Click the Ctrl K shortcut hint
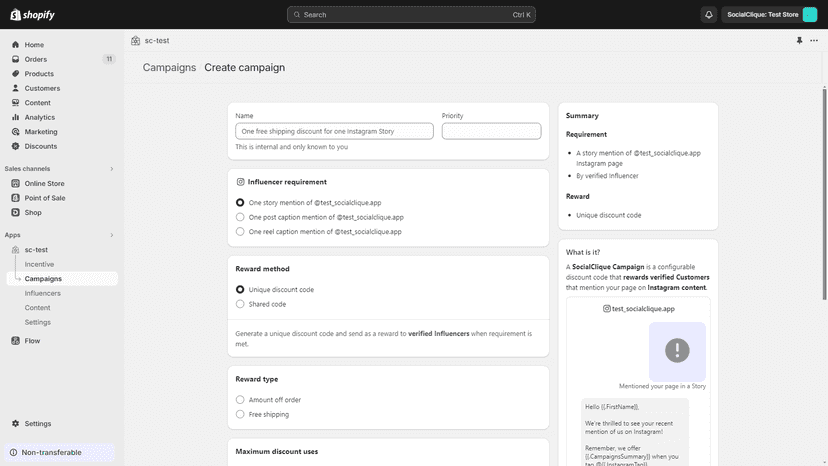The width and height of the screenshot is (828, 466). tap(521, 15)
